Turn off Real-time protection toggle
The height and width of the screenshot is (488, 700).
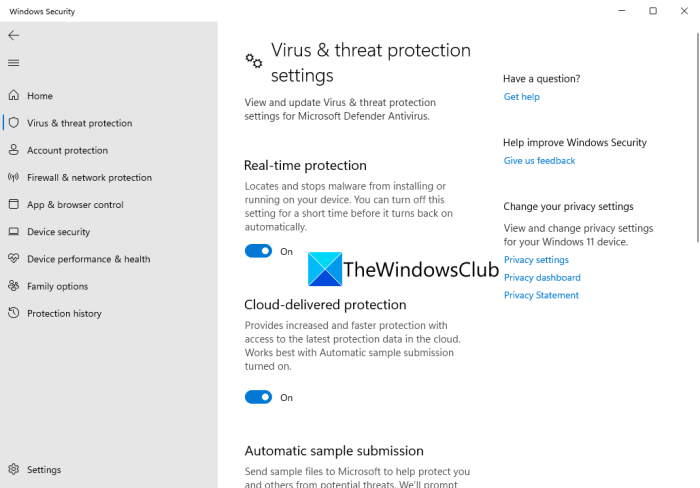258,251
